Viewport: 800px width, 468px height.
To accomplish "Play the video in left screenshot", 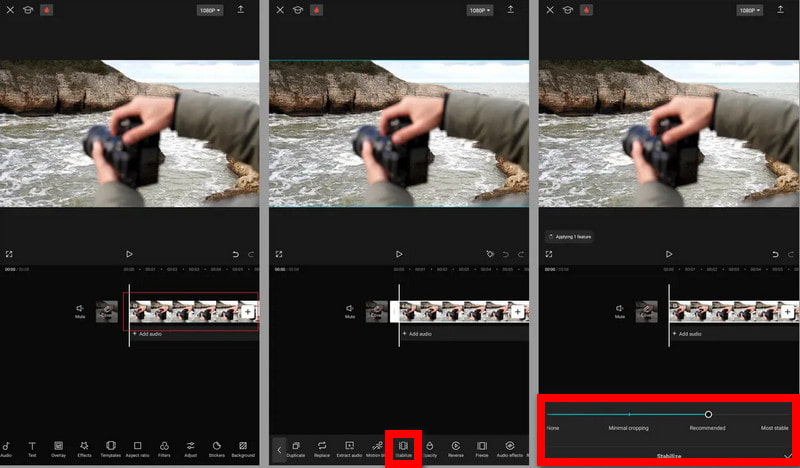I will point(129,254).
